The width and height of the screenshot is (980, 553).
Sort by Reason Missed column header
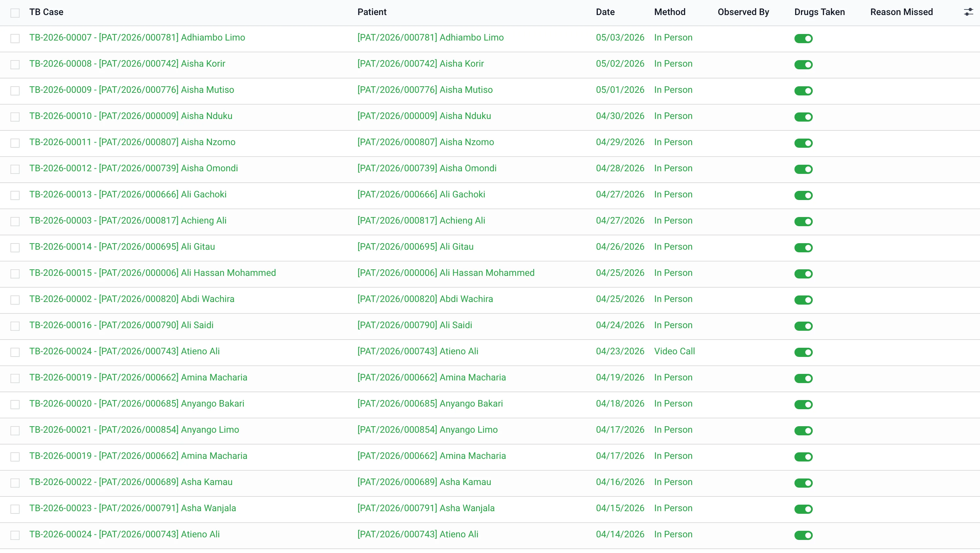pos(901,12)
